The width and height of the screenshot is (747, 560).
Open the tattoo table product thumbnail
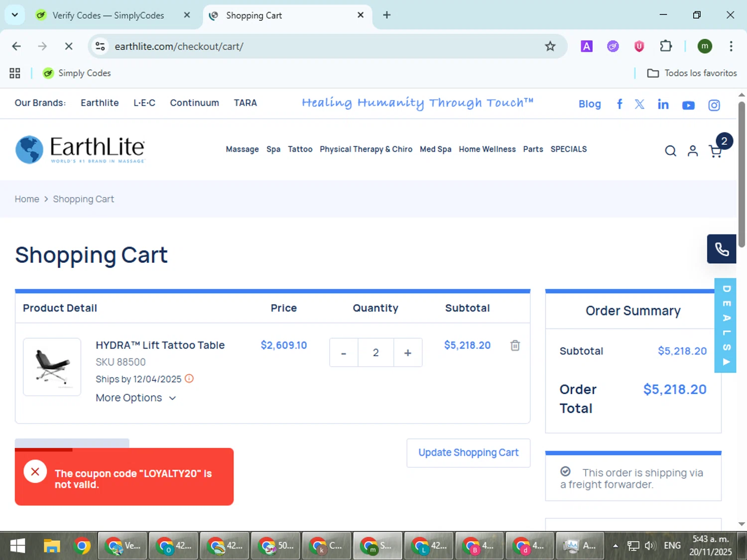pos(52,367)
